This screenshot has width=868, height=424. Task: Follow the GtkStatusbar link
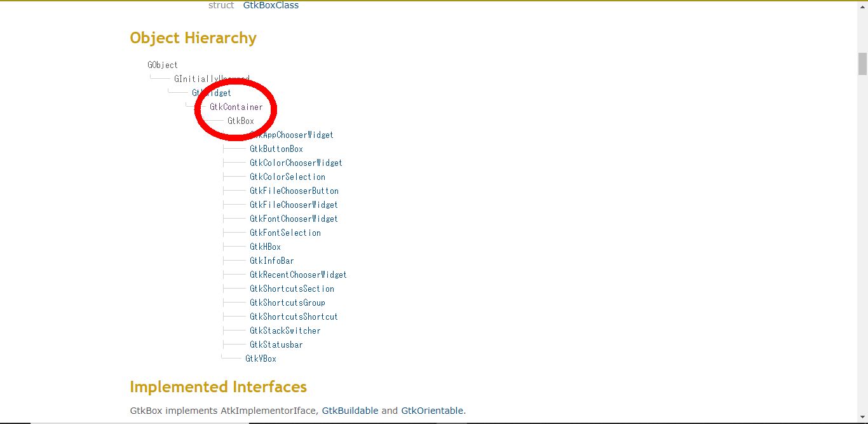tap(276, 345)
